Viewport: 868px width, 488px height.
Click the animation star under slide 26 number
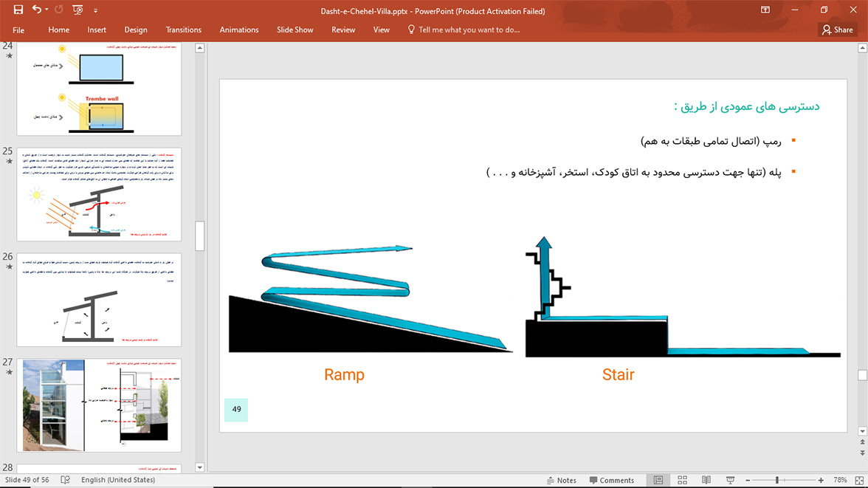tap(9, 267)
